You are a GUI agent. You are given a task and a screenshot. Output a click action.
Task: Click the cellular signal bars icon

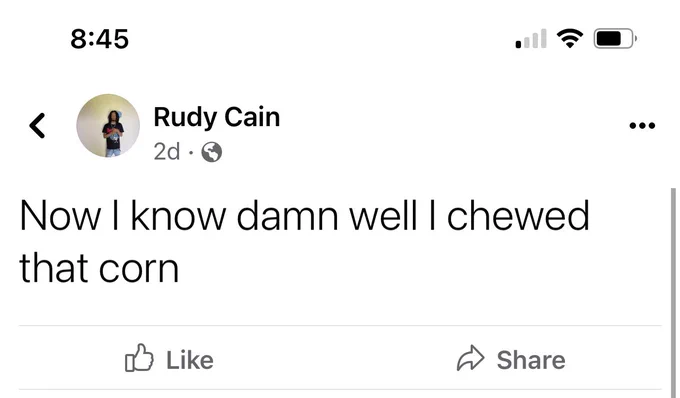[531, 39]
